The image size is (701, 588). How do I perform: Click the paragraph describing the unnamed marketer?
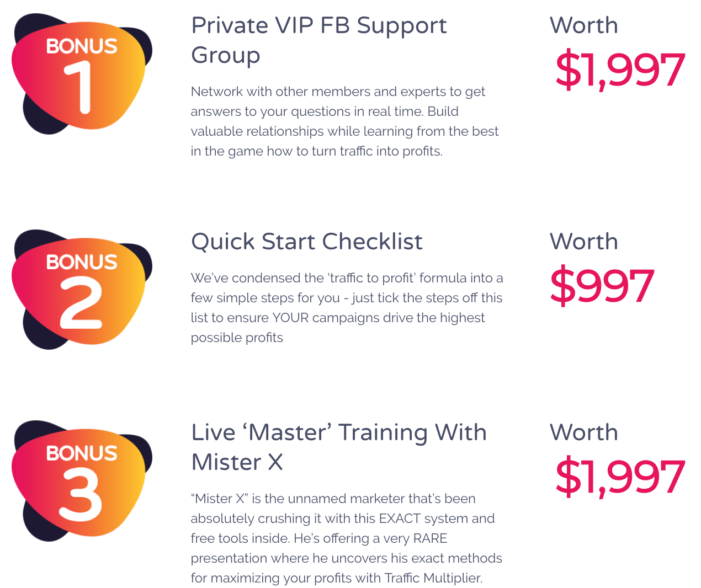click(x=346, y=538)
